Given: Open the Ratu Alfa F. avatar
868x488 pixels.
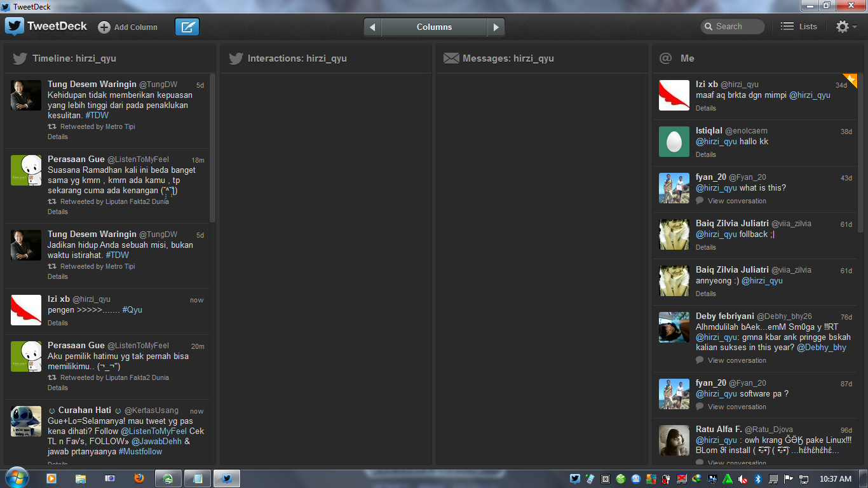Looking at the screenshot, I should pos(674,440).
